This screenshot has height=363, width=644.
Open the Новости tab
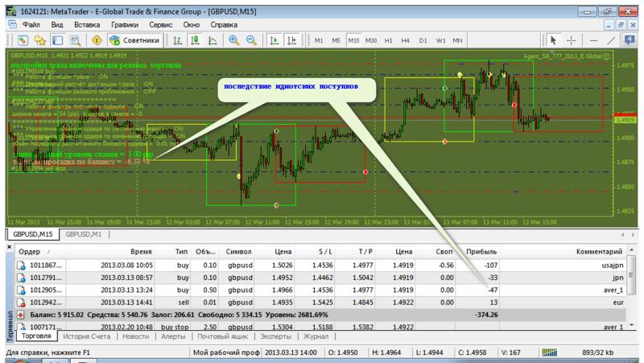pyautogui.click(x=135, y=336)
